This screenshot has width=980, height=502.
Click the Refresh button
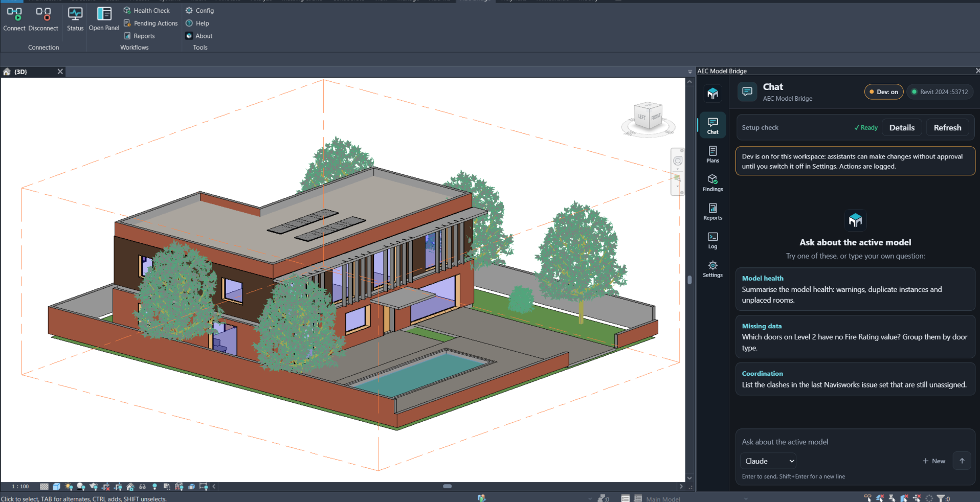947,128
